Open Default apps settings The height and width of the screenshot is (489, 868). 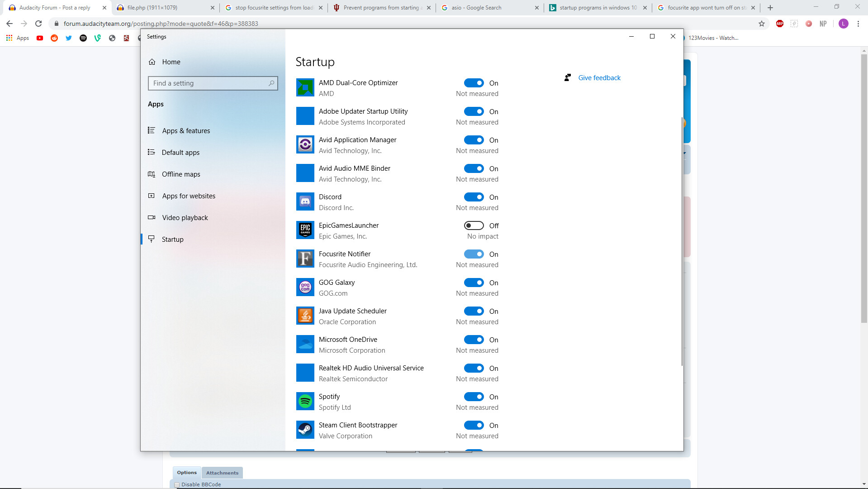213,153
